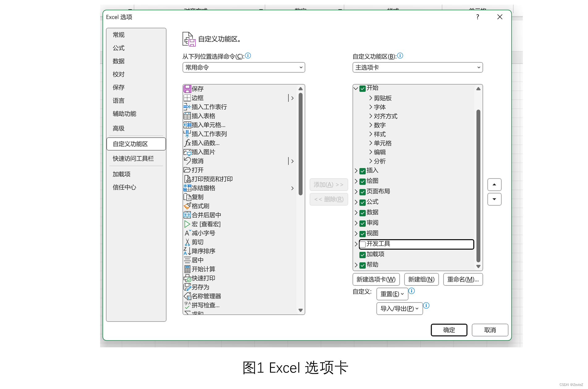Select the 撤消 undo icon

(187, 161)
